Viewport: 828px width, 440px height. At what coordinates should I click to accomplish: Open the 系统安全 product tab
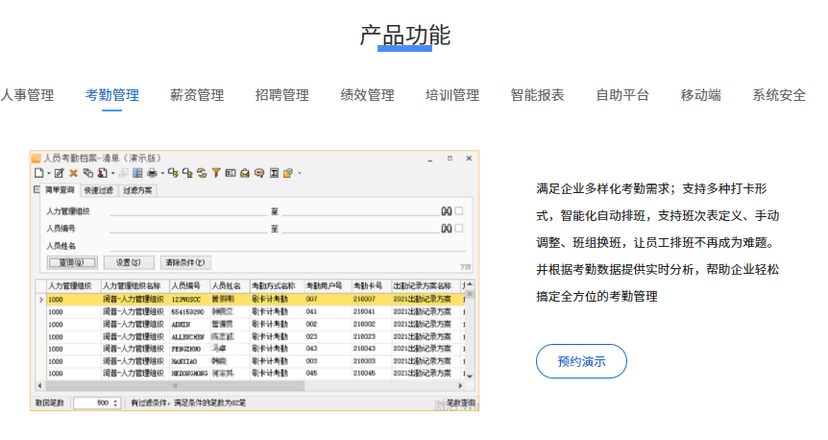[x=779, y=95]
